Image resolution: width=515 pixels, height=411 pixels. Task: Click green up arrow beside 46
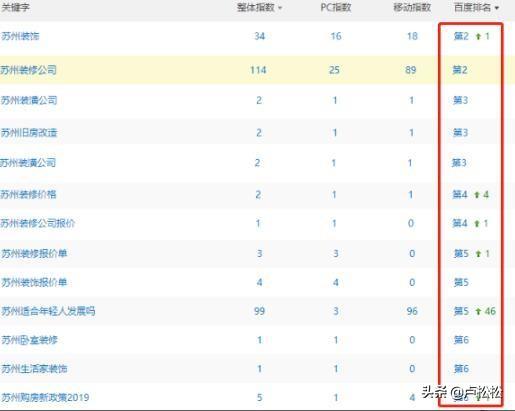(x=478, y=311)
